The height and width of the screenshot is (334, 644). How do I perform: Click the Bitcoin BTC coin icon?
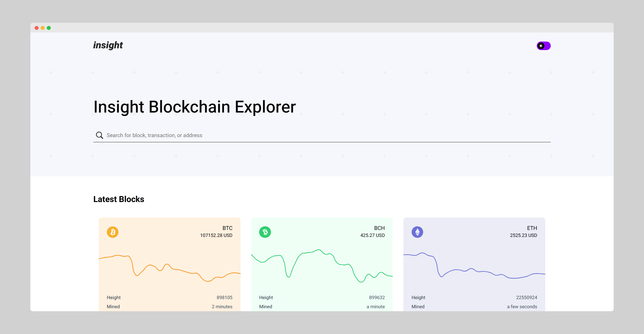112,232
